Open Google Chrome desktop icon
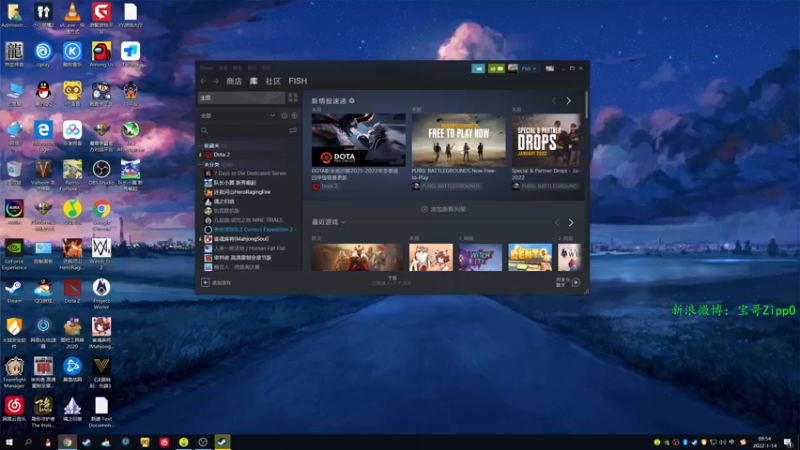This screenshot has height=450, width=800. tap(102, 215)
